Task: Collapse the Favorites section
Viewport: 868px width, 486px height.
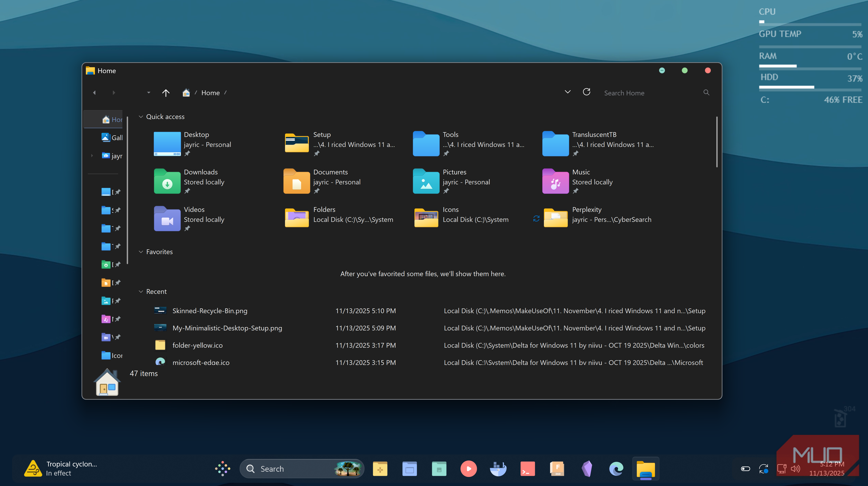Action: point(141,252)
